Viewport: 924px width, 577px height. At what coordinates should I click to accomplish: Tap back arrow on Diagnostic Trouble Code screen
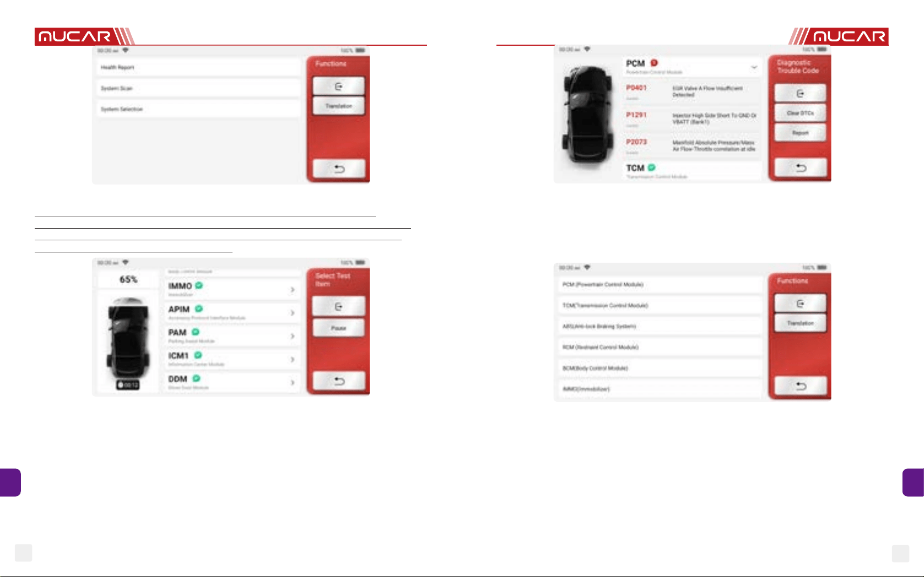801,168
